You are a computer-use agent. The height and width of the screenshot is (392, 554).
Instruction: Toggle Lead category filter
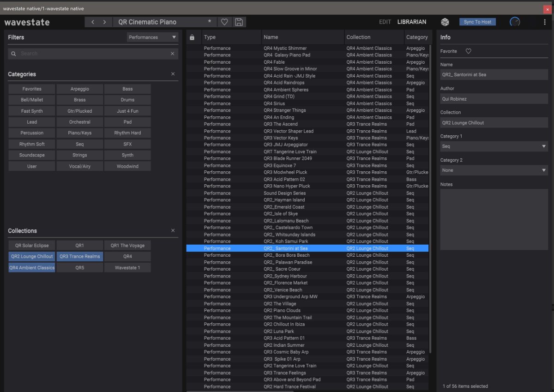(x=31, y=122)
